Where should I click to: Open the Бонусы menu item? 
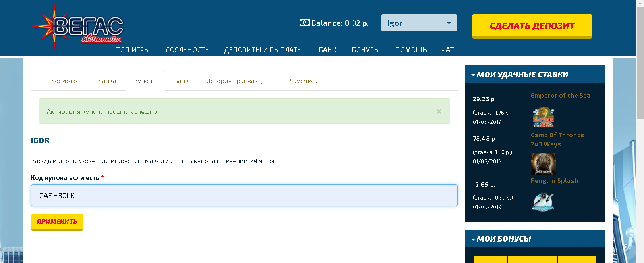tap(365, 50)
